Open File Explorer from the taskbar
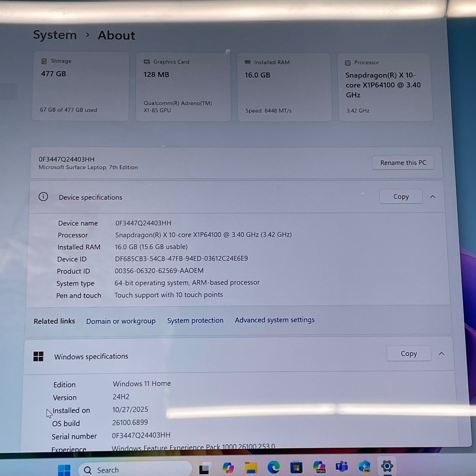 pyautogui.click(x=251, y=467)
